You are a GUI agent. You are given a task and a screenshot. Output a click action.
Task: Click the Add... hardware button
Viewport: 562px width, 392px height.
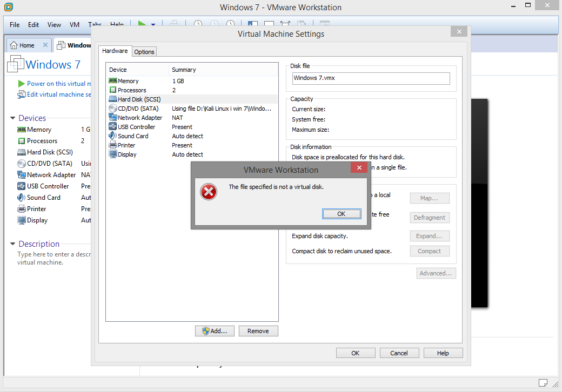pyautogui.click(x=215, y=331)
